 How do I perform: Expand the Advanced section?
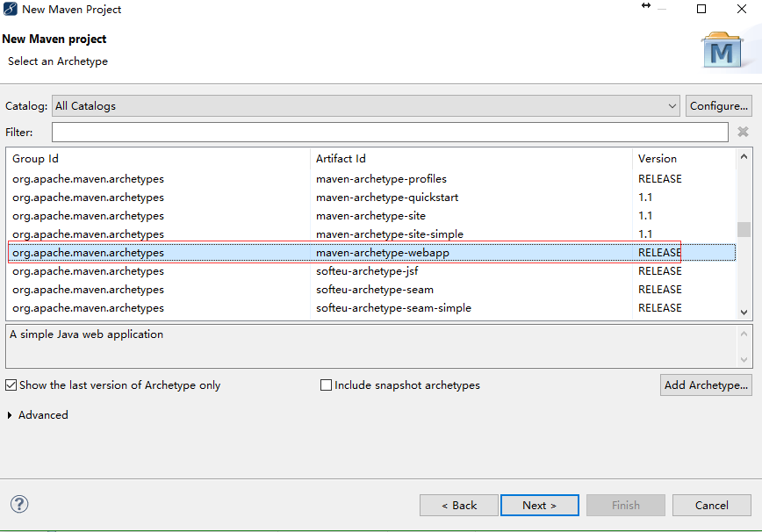click(x=10, y=415)
